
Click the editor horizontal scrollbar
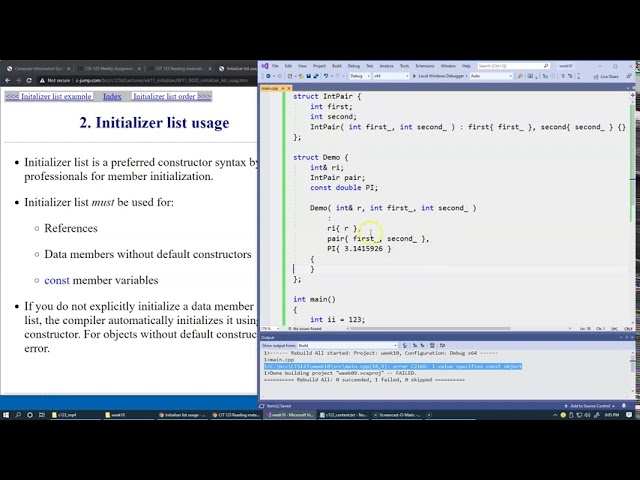coord(430,329)
